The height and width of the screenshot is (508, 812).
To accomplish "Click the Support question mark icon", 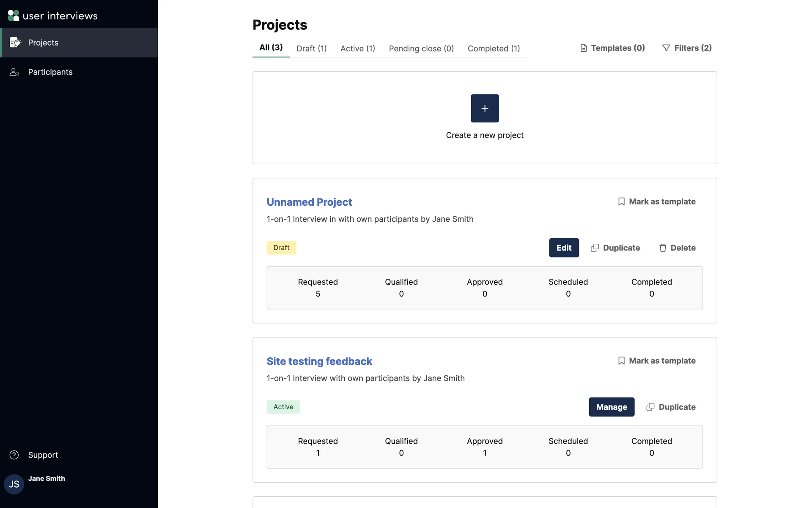I will pyautogui.click(x=14, y=455).
